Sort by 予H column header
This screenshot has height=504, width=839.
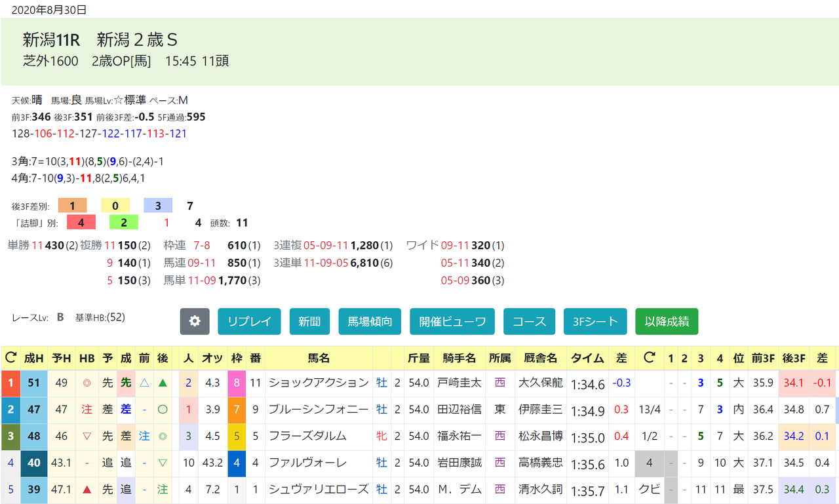click(x=61, y=358)
